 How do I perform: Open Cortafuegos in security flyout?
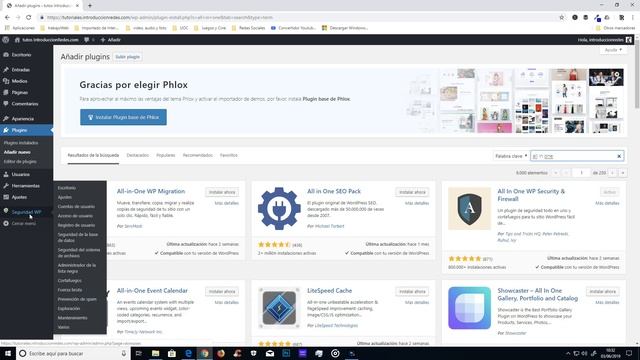[69, 281]
